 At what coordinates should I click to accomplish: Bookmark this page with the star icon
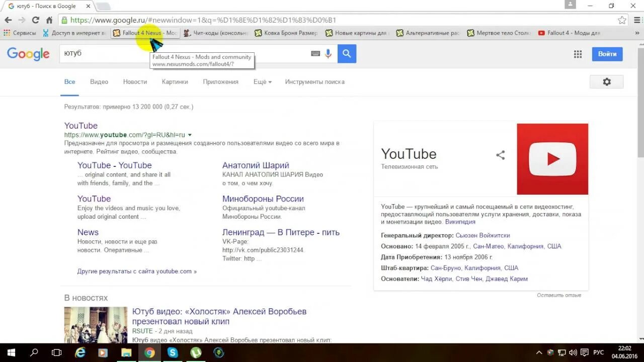click(622, 20)
